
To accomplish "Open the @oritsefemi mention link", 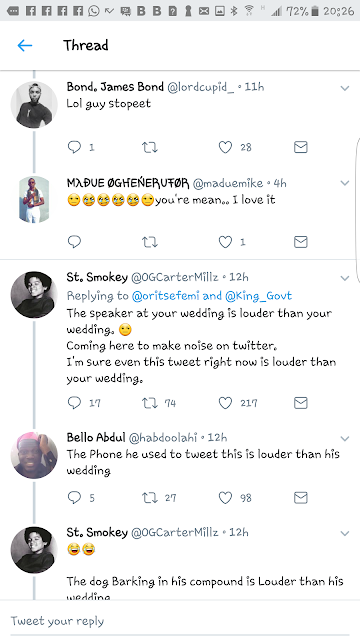I will [166, 296].
